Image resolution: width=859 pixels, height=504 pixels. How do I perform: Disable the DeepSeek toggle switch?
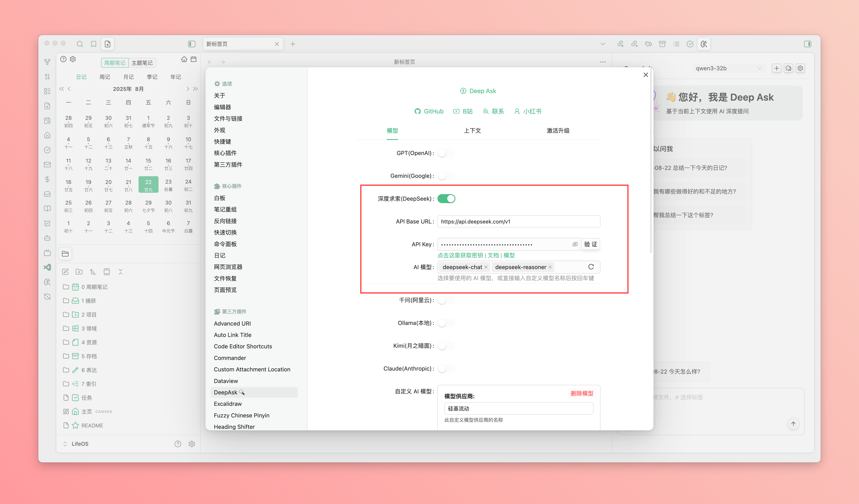tap(446, 199)
